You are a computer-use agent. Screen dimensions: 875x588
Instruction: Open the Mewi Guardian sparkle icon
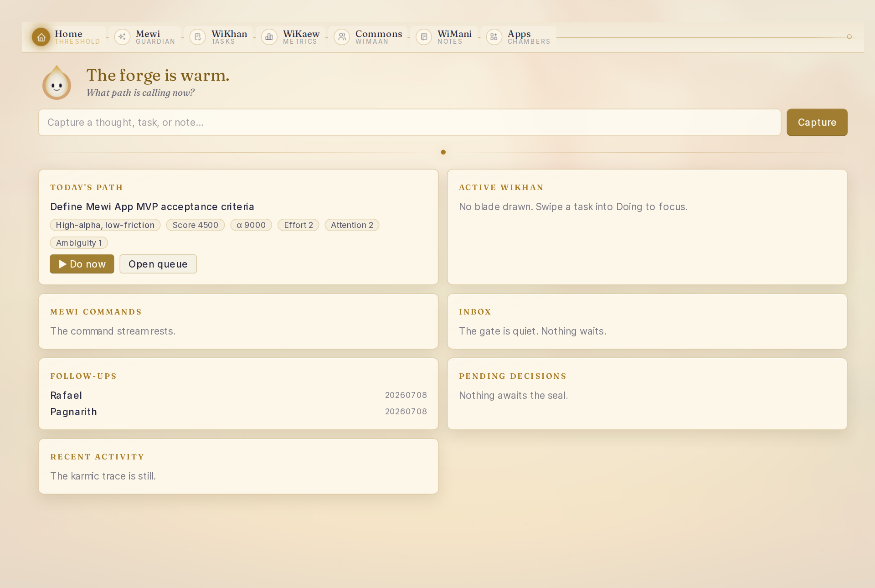[122, 37]
